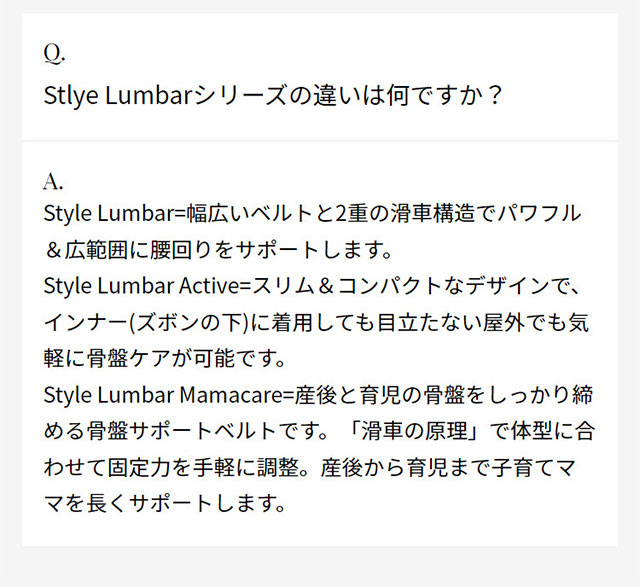The image size is (640, 587).
Task: Click the final line "マを長くサポートします。"
Action: pyautogui.click(x=164, y=502)
